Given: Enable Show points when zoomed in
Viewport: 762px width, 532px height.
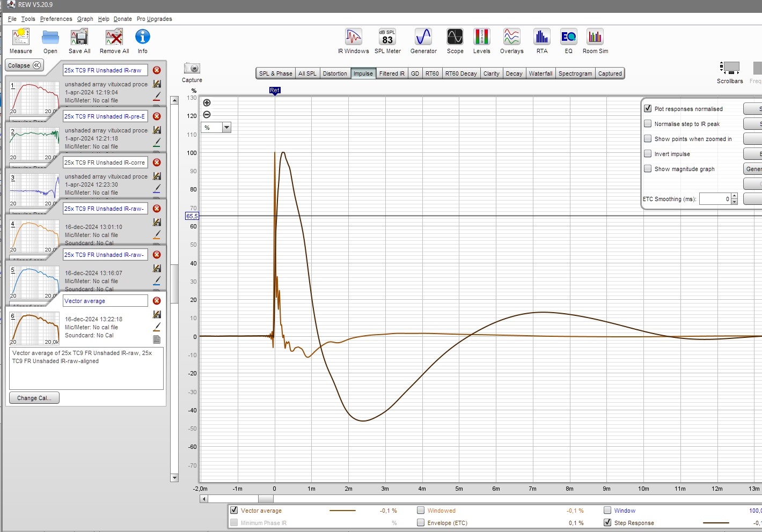Looking at the screenshot, I should [648, 138].
